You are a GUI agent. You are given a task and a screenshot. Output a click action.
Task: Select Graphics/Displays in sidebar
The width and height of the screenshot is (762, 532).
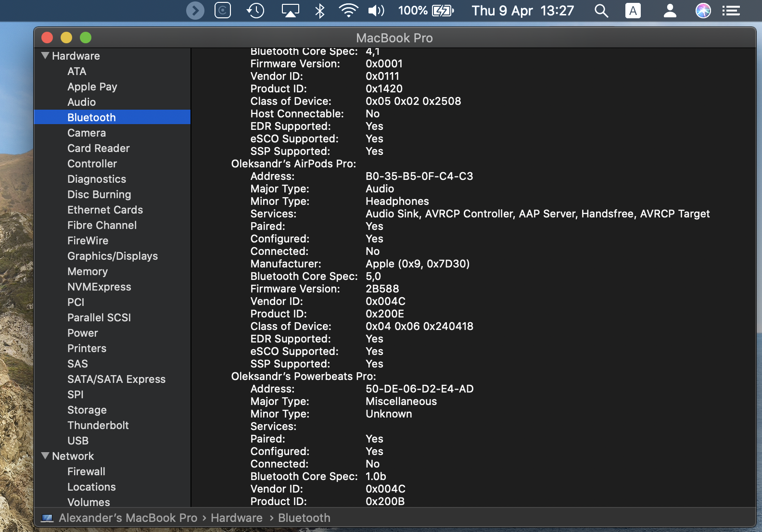[x=113, y=256]
